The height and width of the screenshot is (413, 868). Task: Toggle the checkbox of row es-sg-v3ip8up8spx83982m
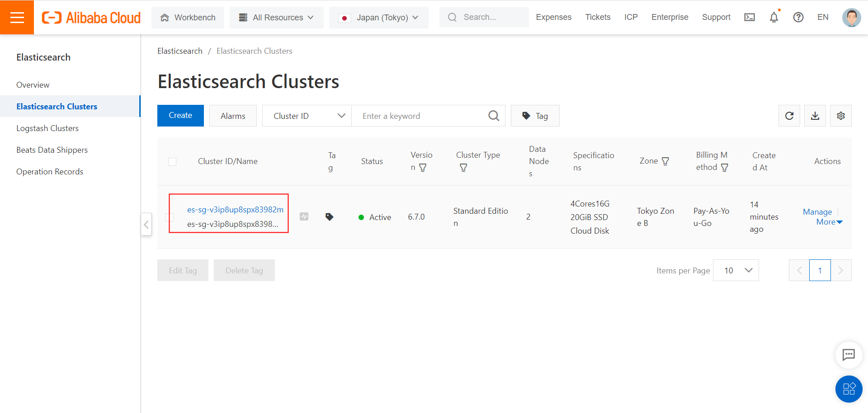click(170, 217)
